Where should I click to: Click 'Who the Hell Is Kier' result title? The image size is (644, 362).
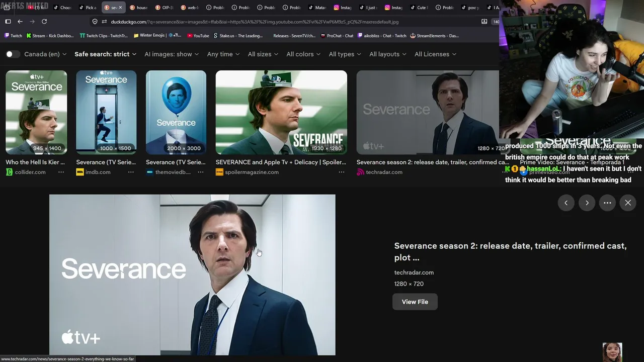(x=35, y=162)
